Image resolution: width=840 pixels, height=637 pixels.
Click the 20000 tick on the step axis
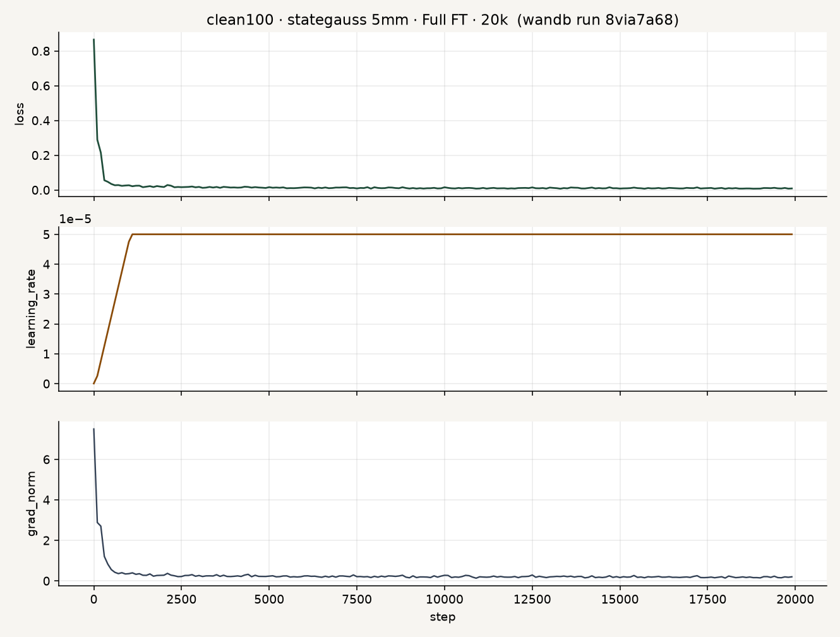(x=795, y=598)
